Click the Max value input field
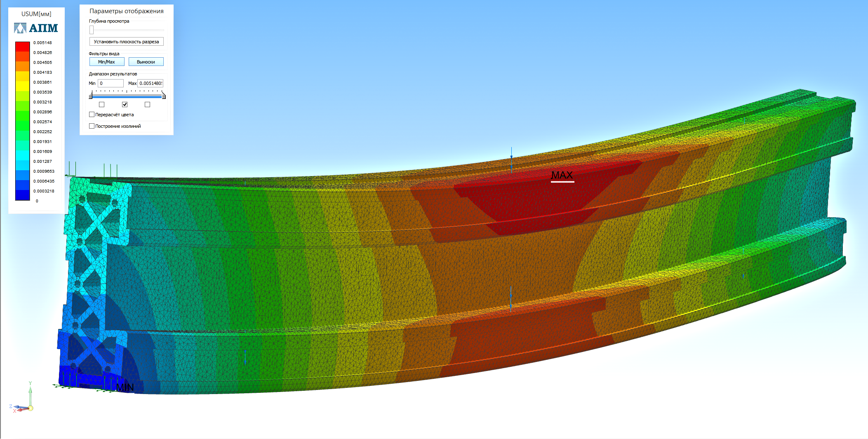 151,83
